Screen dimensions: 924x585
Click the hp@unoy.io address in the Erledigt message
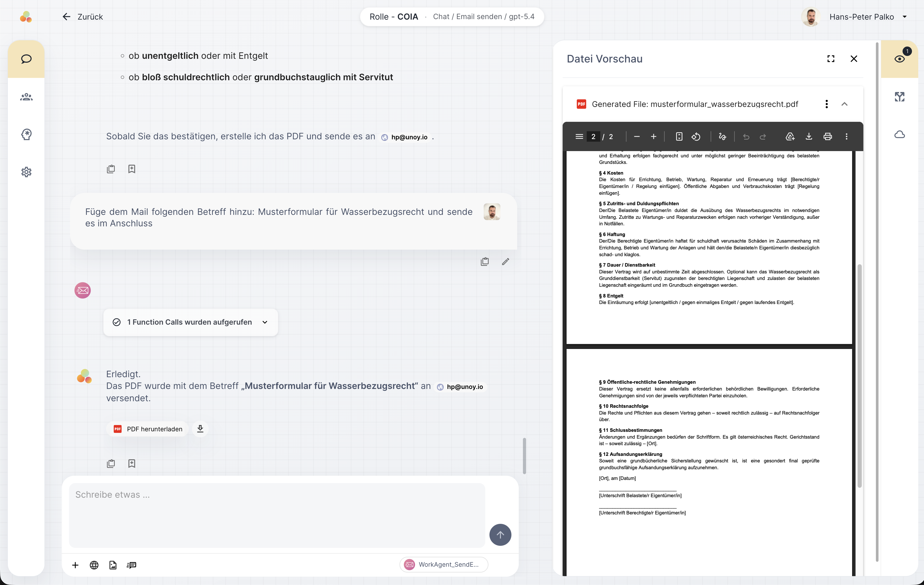(460, 387)
